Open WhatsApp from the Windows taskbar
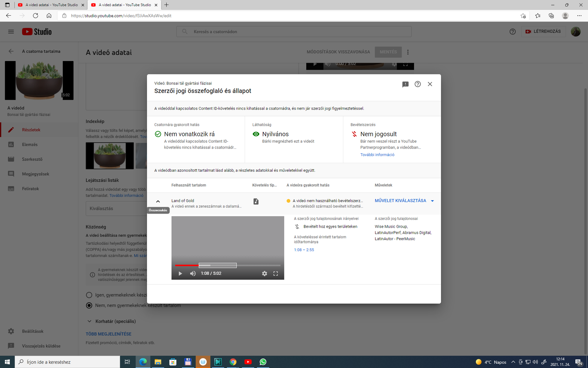The width and height of the screenshot is (588, 368). tap(263, 362)
